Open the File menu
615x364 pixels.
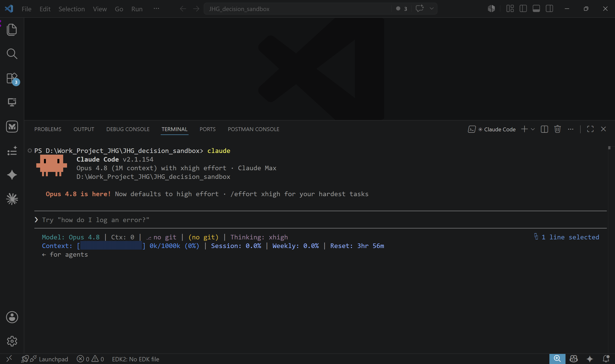[x=26, y=9]
